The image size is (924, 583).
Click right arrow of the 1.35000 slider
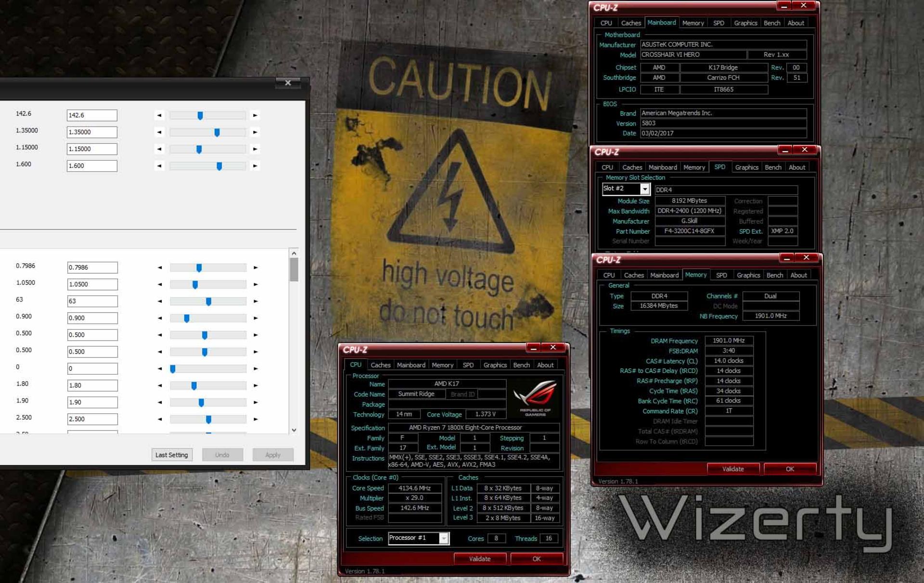(255, 132)
